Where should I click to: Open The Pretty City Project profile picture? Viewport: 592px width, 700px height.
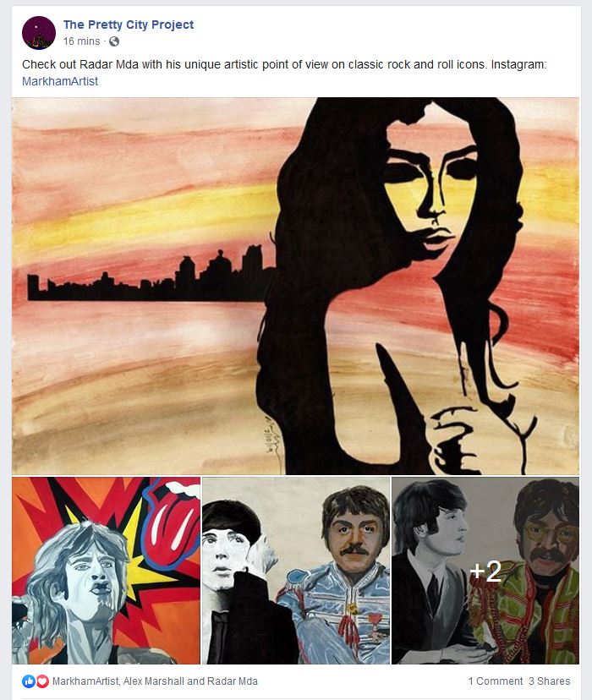[x=39, y=33]
